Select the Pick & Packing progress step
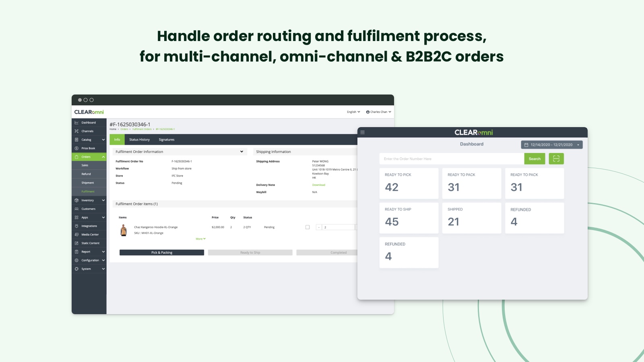This screenshot has height=362, width=644. pos(162,253)
